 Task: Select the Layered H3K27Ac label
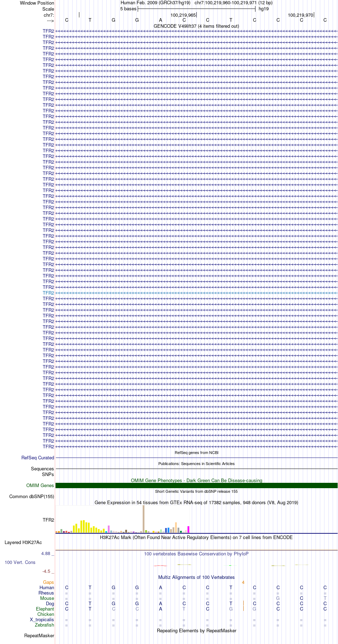[x=23, y=543]
